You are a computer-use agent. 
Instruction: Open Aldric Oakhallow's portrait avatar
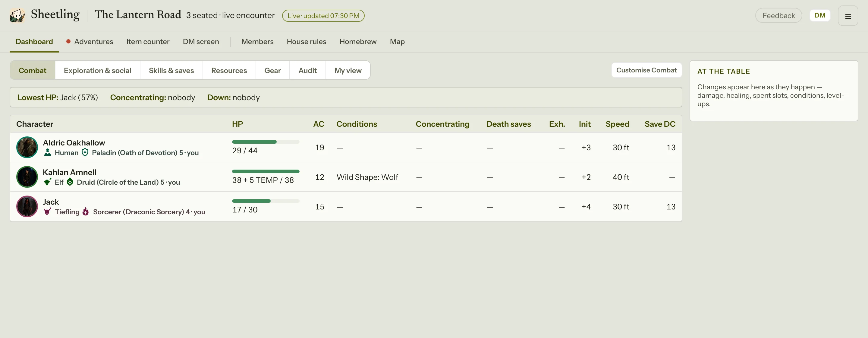click(27, 147)
